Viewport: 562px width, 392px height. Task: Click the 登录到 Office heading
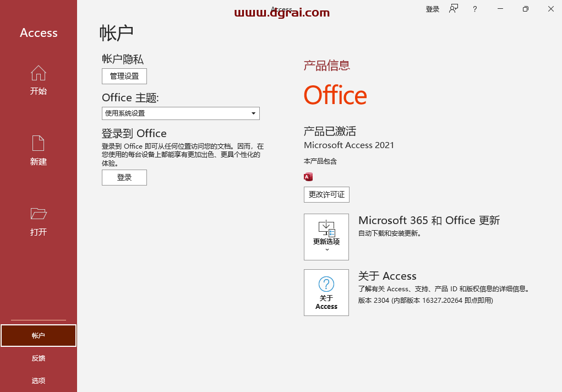(134, 133)
